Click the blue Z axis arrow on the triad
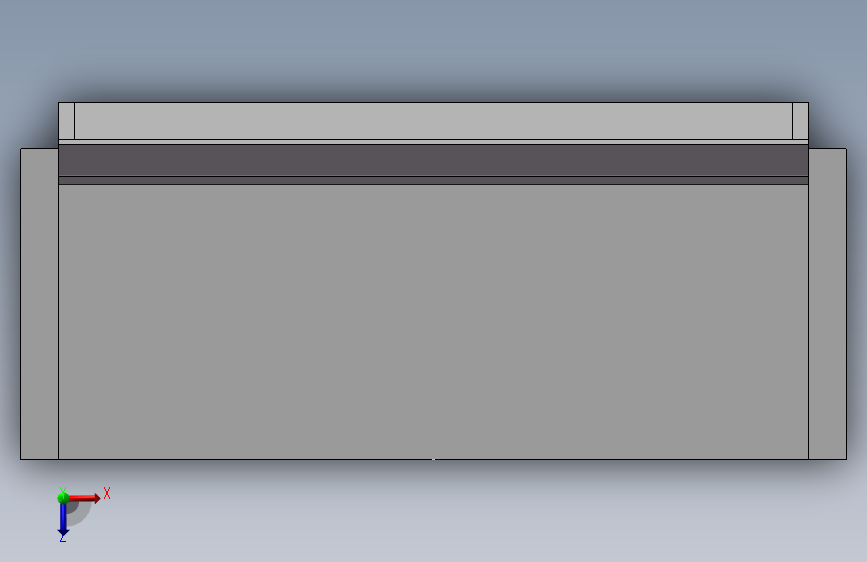867x562 pixels. (x=63, y=521)
